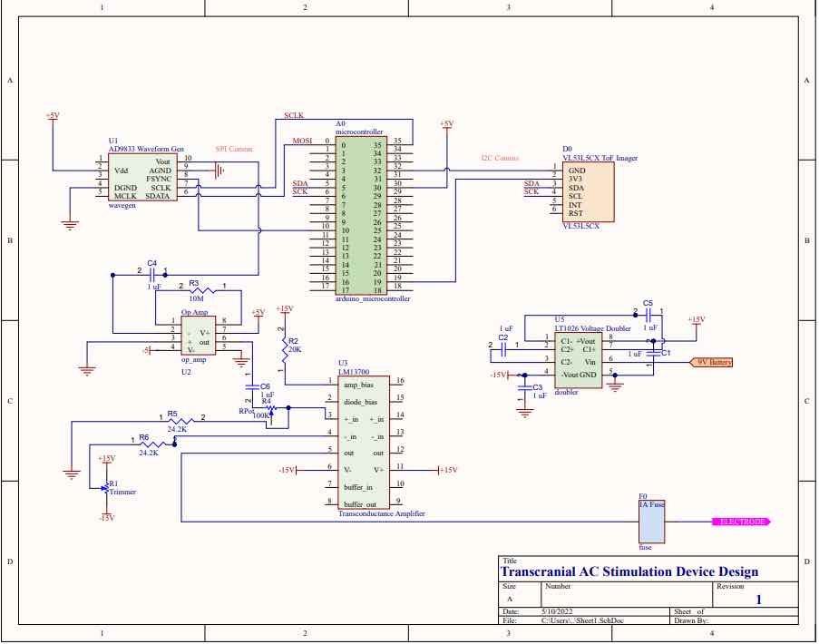Select the 'I2C Comms' annotation
The width and height of the screenshot is (819, 644).
[500, 158]
